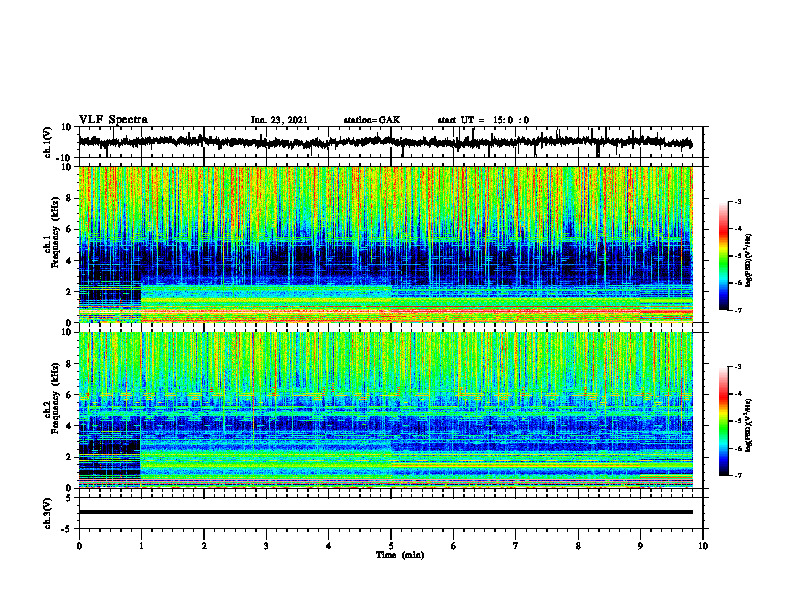Click the "6" kHz tick on the ch.2 frequency axis

(69, 395)
